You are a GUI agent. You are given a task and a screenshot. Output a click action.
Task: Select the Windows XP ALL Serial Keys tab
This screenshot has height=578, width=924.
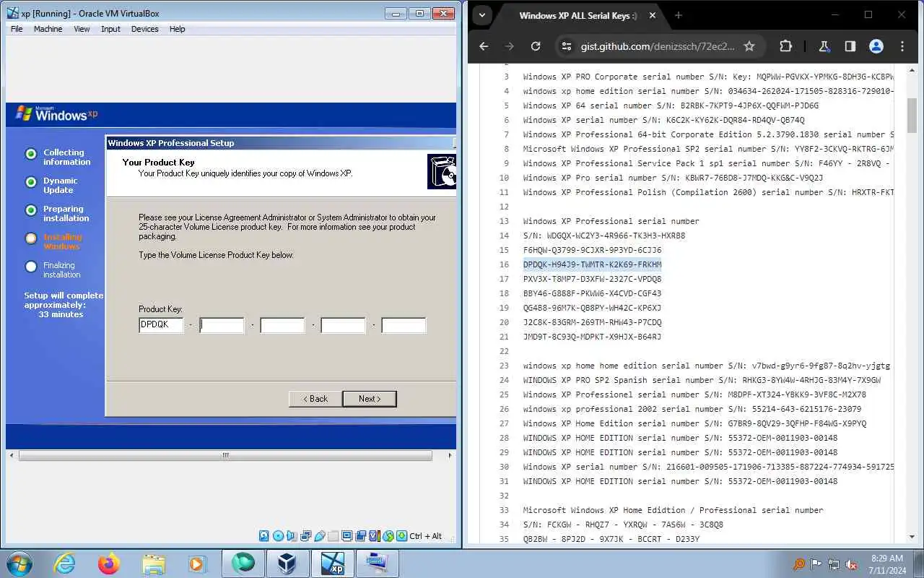[x=577, y=16]
